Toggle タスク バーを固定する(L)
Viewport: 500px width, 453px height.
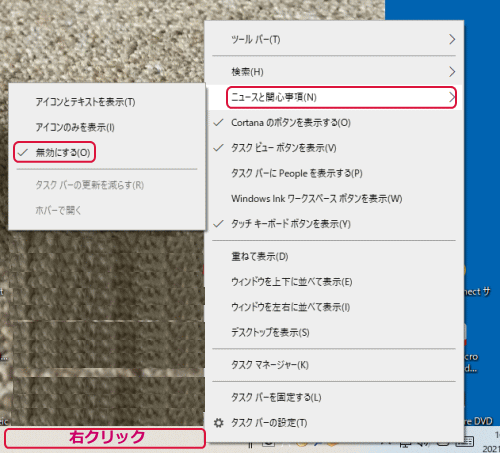pyautogui.click(x=334, y=397)
